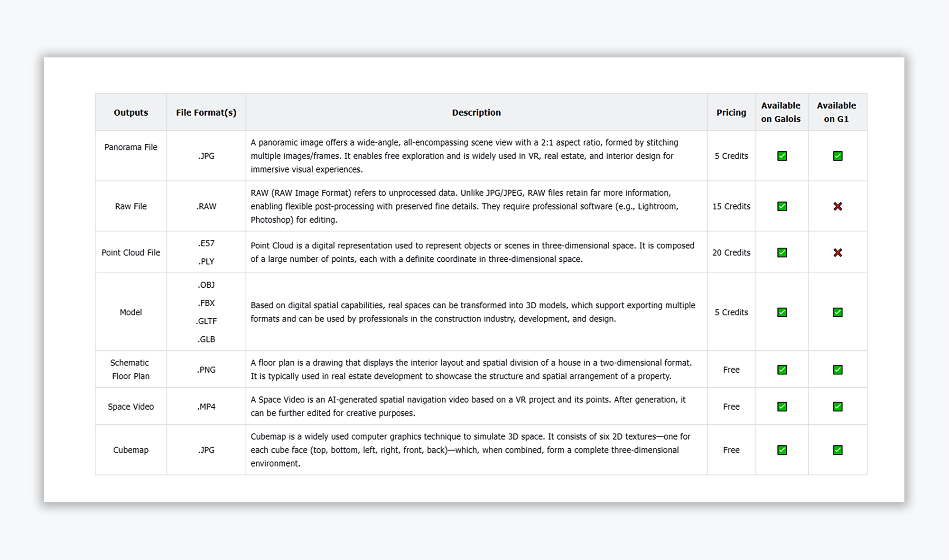The height and width of the screenshot is (560, 949).
Task: Click Model row checkbox under Available on Galois
Action: [x=782, y=312]
